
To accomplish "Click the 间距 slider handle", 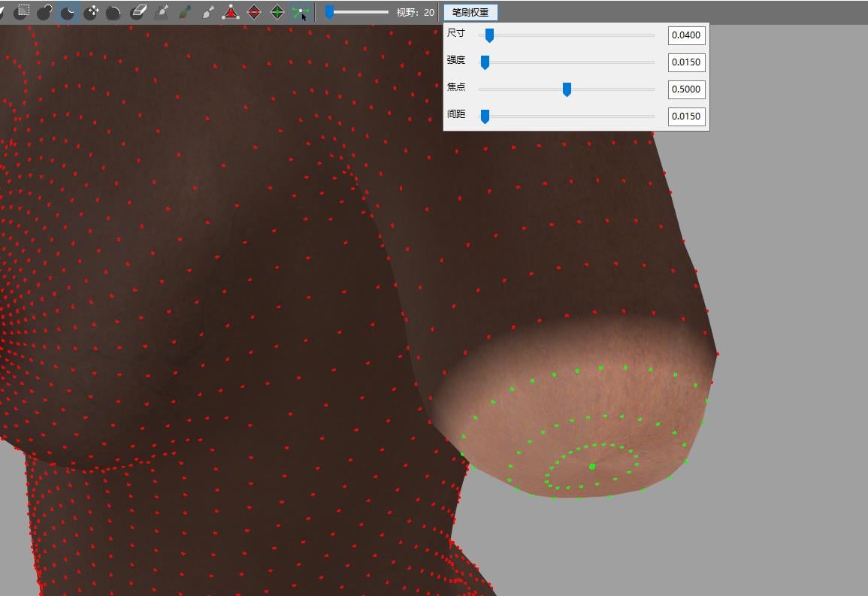I will tap(485, 116).
